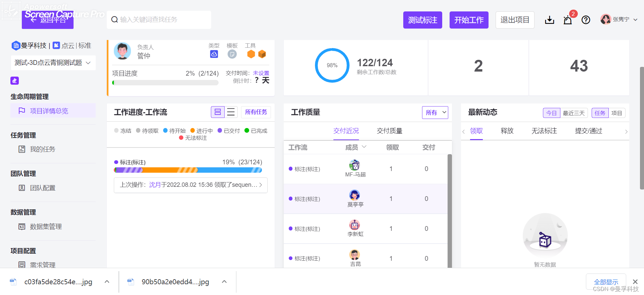Toggle the 待领取 legend item
The width and height of the screenshot is (644, 295).
pyautogui.click(x=147, y=131)
